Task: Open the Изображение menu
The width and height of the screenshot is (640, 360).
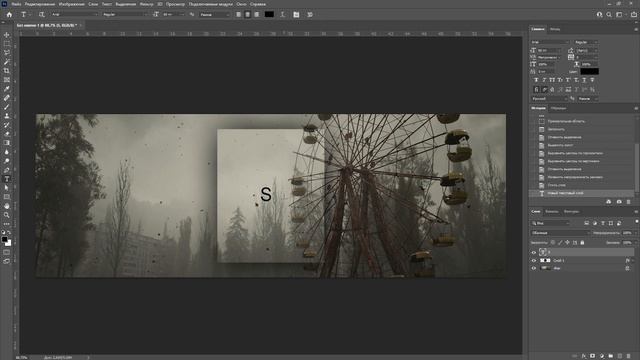Action: [x=71, y=4]
